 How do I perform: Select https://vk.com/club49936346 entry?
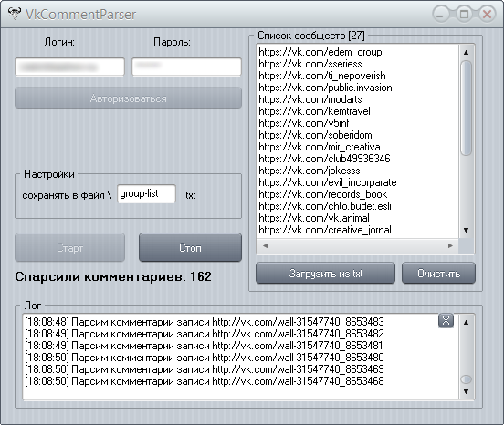pos(324,159)
